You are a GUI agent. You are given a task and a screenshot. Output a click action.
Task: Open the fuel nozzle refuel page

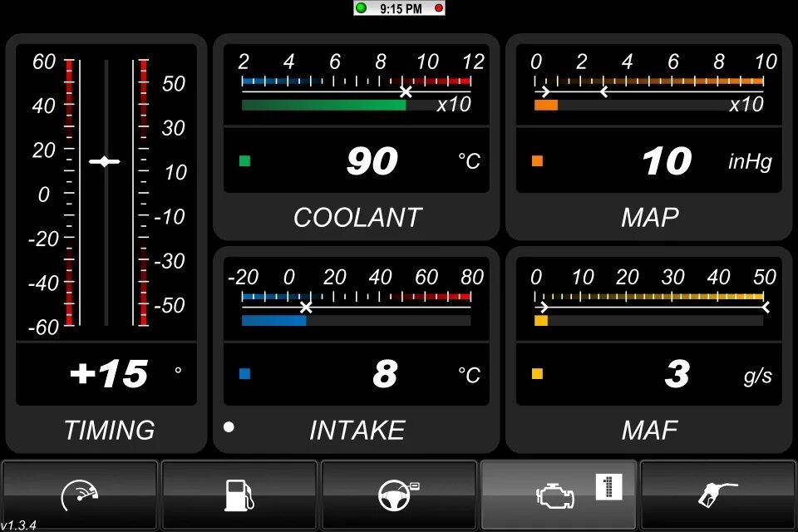pyautogui.click(x=717, y=495)
